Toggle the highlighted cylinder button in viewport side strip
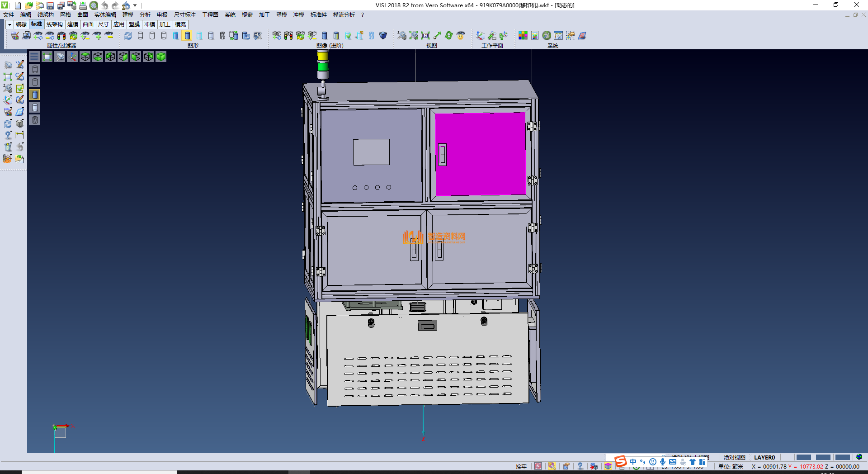Viewport: 868px width, 474px height. 35,95
